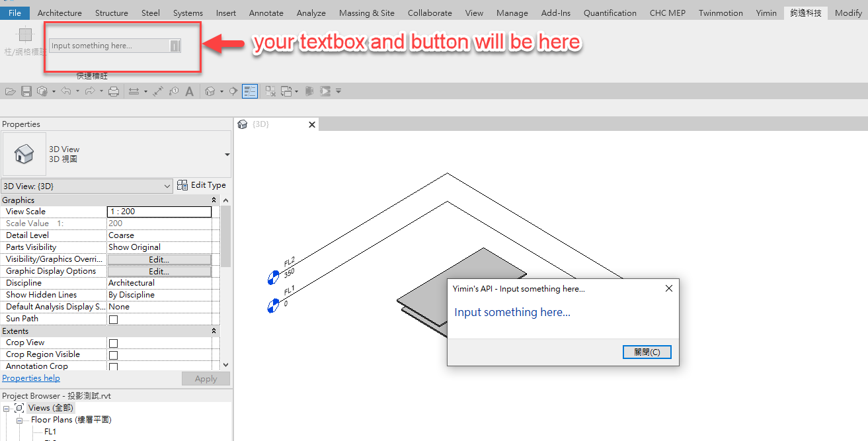Close the Yimin's API dialog with X

point(668,288)
